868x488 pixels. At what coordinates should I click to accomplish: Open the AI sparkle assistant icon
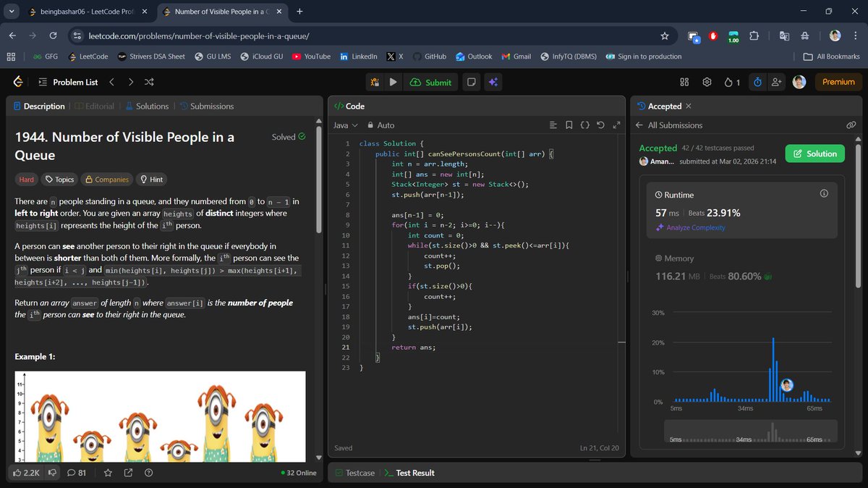coord(493,82)
